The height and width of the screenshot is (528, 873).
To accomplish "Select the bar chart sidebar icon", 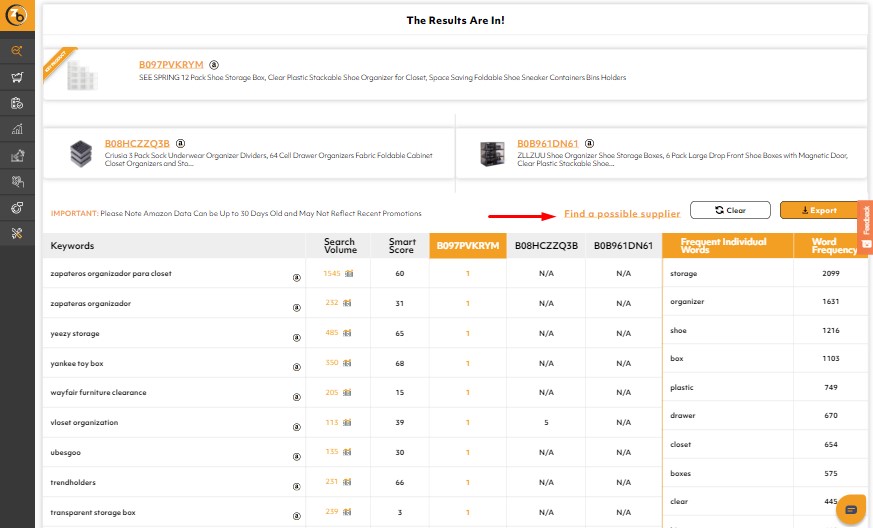I will [17, 129].
